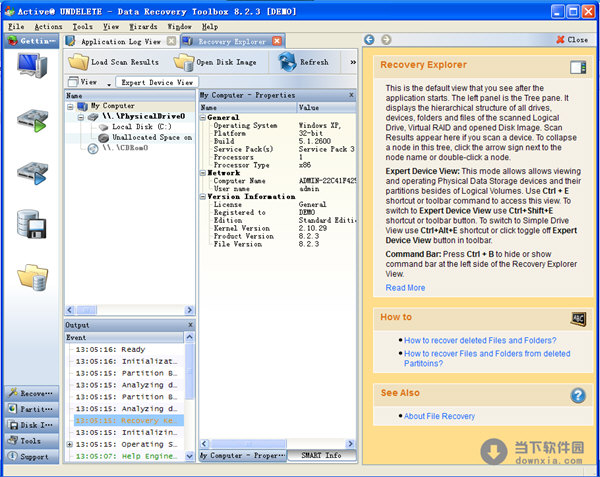Click the My Computer icon in command bar
The width and height of the screenshot is (600, 477).
32,66
